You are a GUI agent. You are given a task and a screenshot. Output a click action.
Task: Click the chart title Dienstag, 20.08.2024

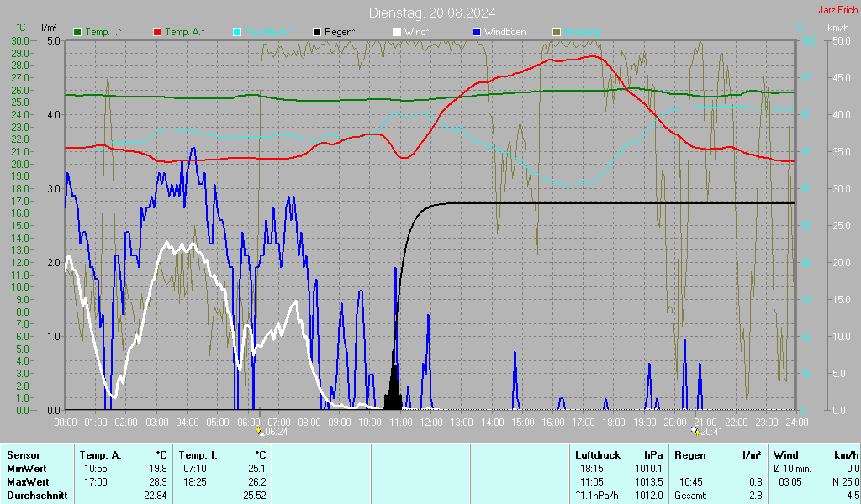431,13
